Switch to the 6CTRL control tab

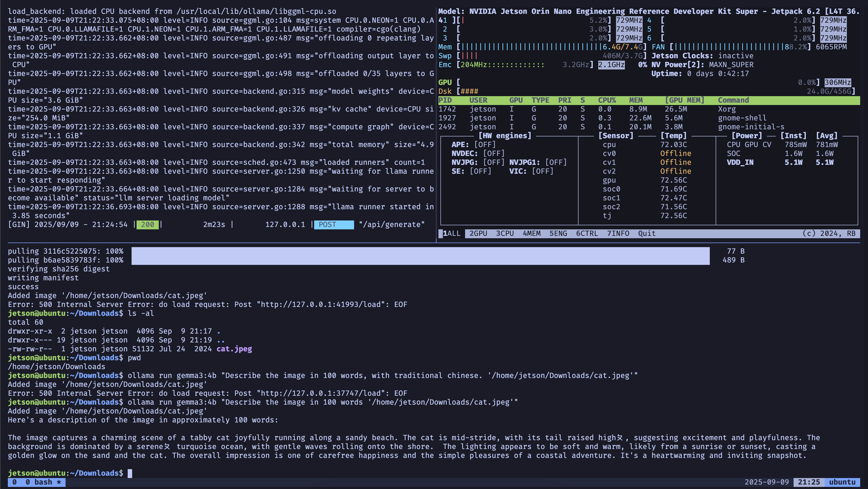[587, 234]
